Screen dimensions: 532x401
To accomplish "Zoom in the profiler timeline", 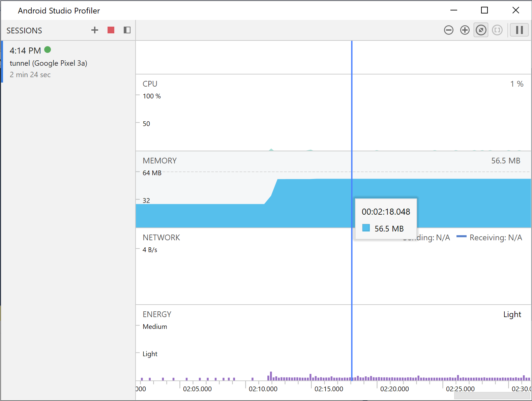I will [465, 30].
